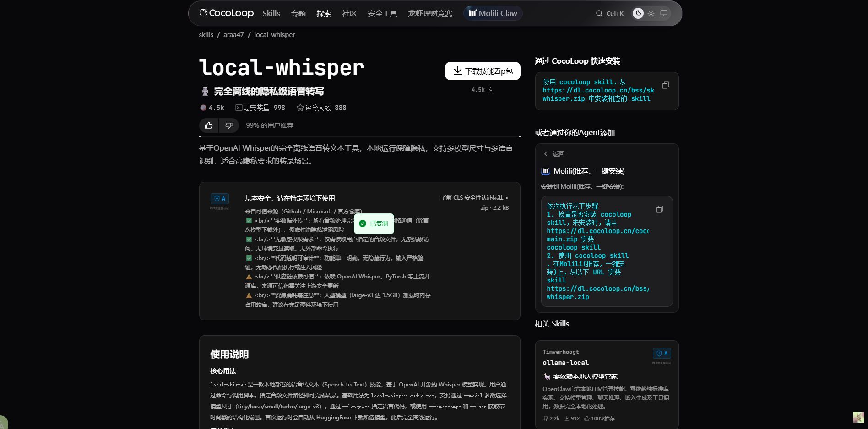Copy the CocoLoop quick install command
The height and width of the screenshot is (429, 868).
pos(665,85)
